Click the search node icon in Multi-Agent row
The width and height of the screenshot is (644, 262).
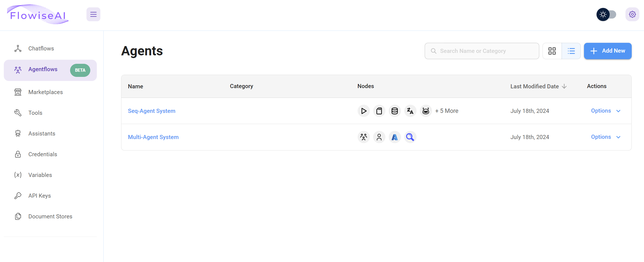(410, 137)
